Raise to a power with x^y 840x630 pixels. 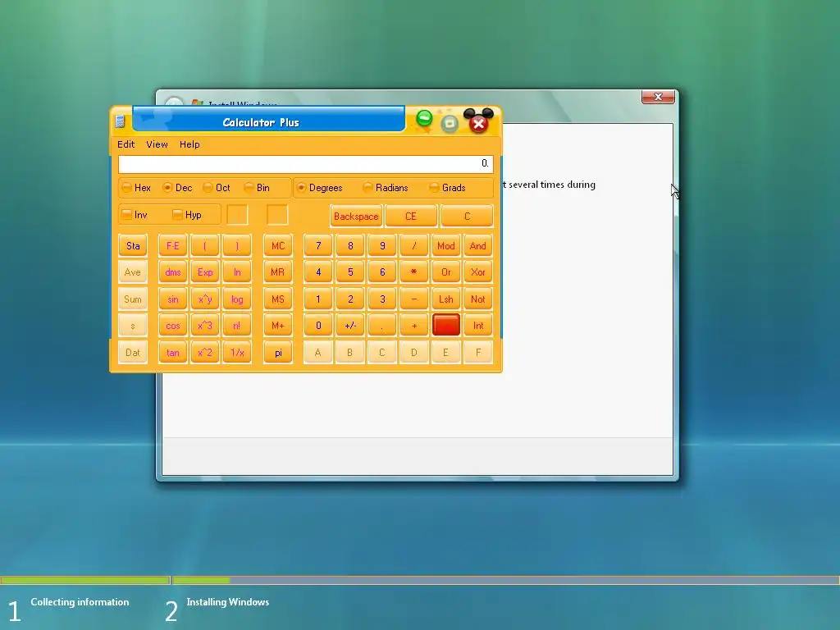point(204,299)
